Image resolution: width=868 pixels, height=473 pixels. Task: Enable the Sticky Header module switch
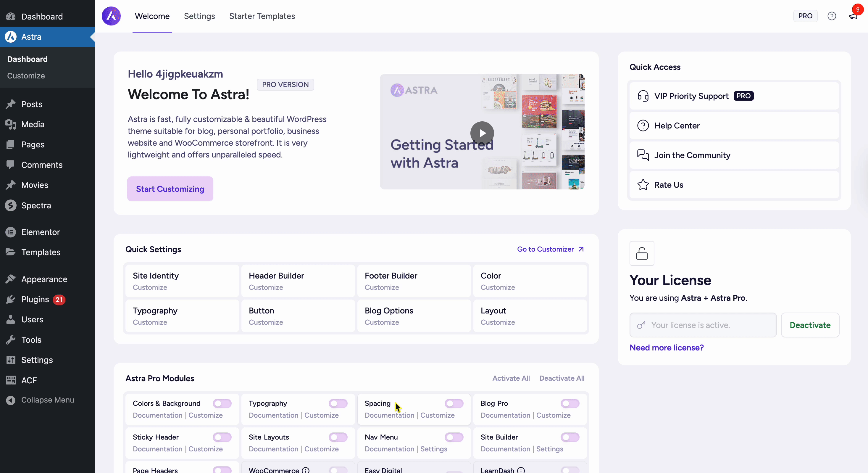222,437
